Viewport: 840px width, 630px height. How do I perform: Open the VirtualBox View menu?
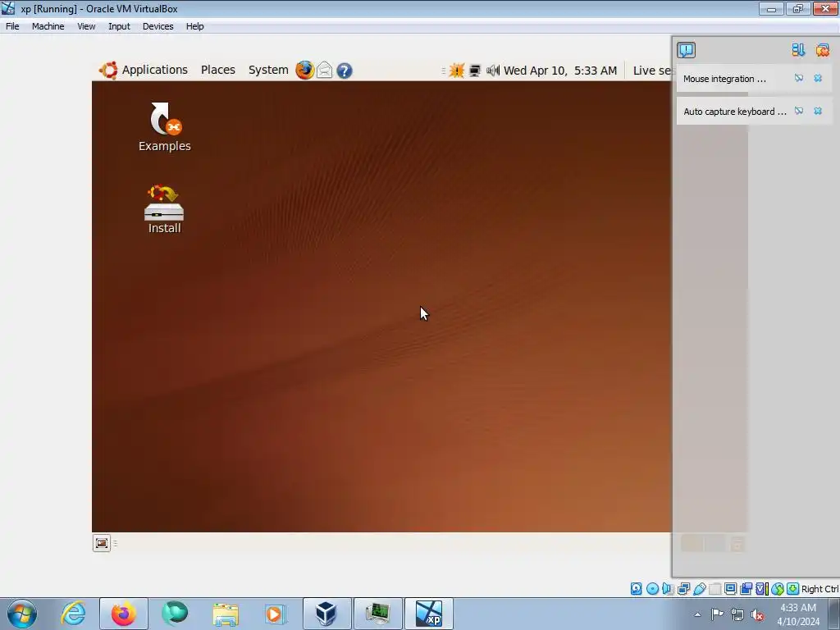point(86,26)
